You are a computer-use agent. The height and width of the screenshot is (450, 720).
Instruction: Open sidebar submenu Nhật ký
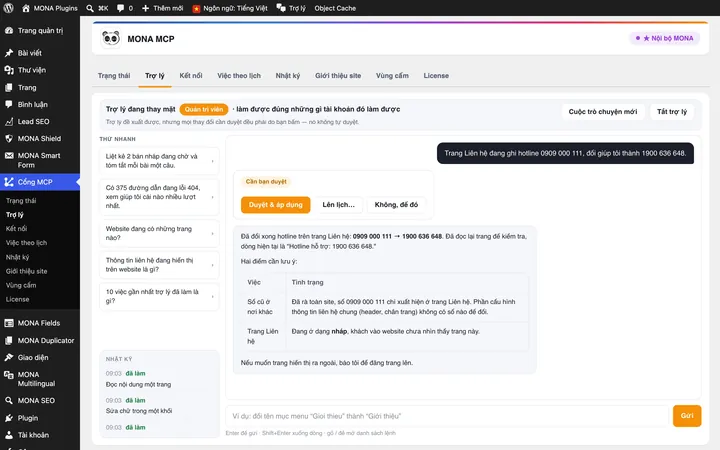(x=17, y=257)
